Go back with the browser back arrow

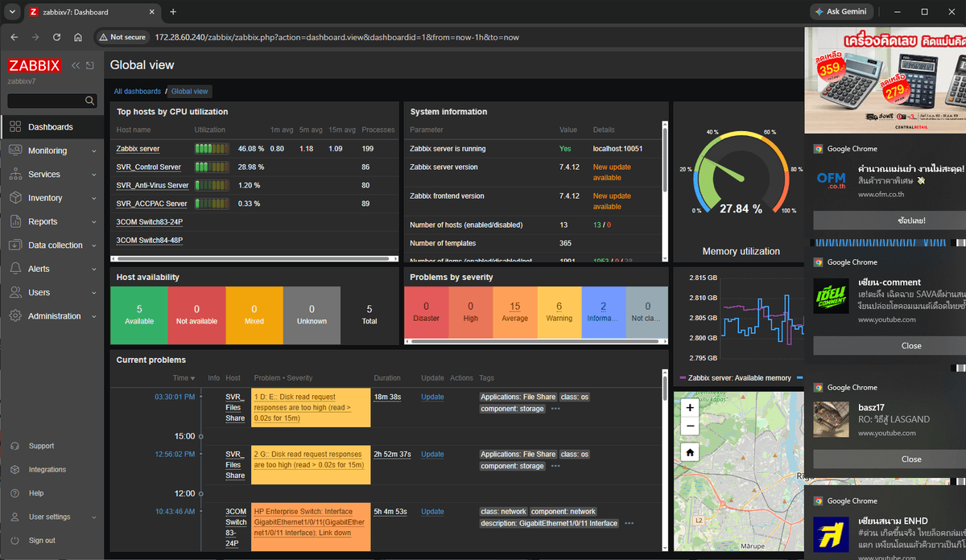coord(14,37)
